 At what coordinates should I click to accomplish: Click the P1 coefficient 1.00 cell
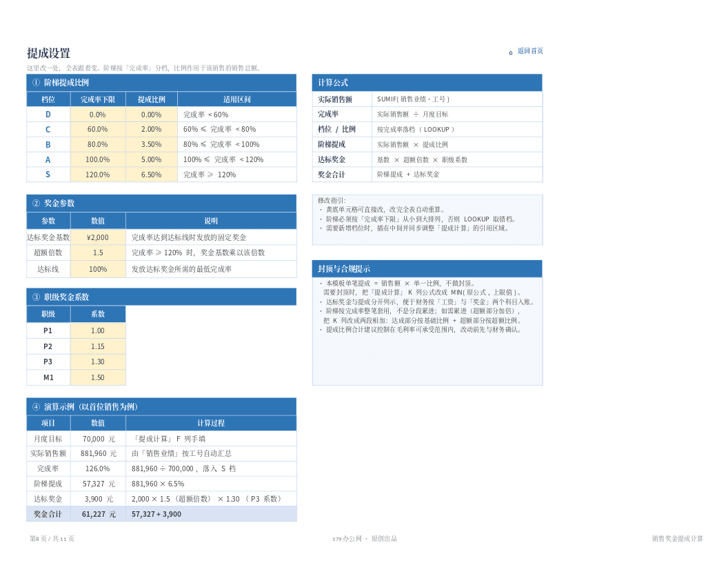tap(98, 330)
